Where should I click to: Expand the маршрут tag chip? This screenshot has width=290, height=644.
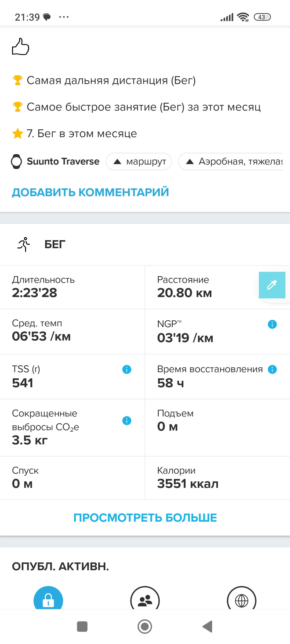(139, 162)
